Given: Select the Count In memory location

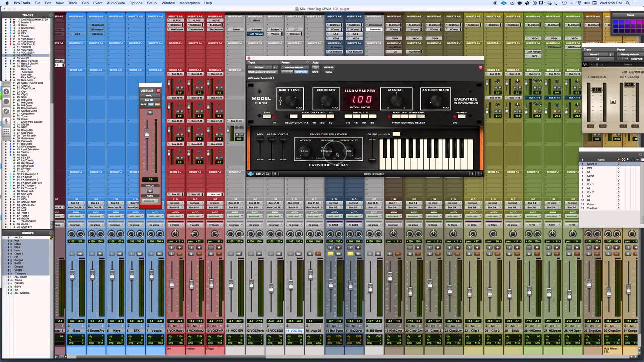Looking at the screenshot, I should (610, 164).
